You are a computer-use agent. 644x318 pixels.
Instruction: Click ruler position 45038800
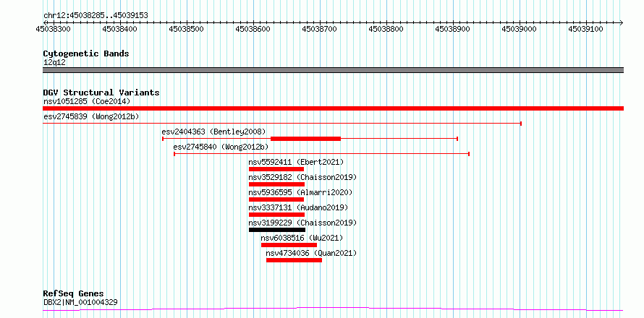386,29
